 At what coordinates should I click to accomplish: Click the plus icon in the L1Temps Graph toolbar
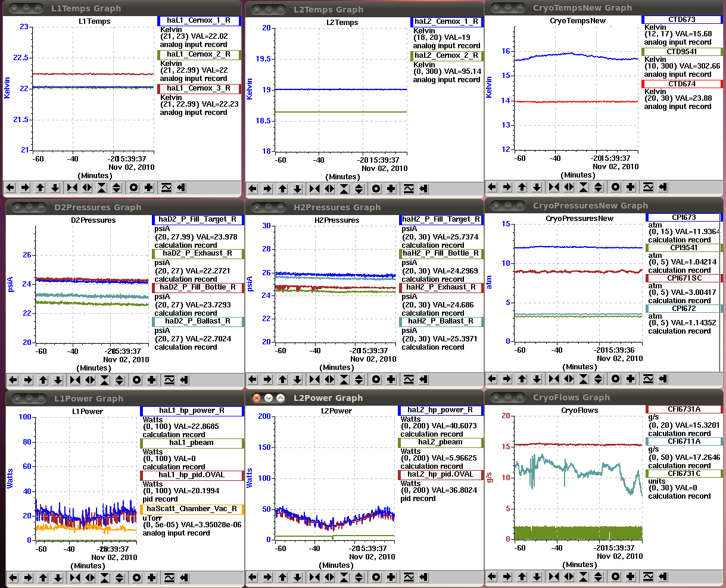point(149,188)
